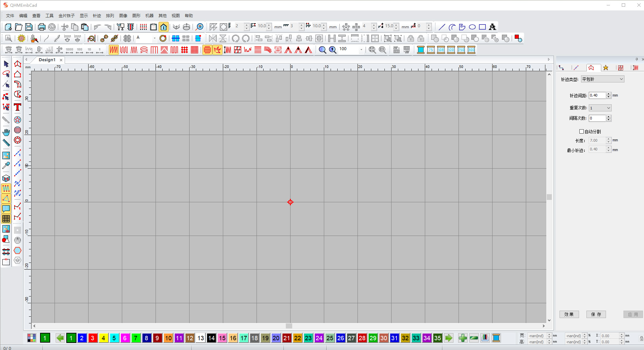
Task: Toggle the red zigzag stitch type button
Action: [x=114, y=50]
